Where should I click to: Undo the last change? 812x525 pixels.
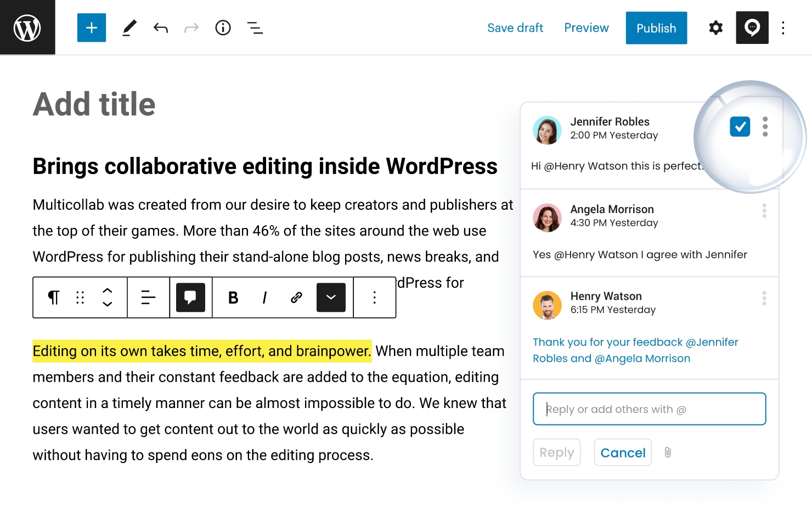160,27
